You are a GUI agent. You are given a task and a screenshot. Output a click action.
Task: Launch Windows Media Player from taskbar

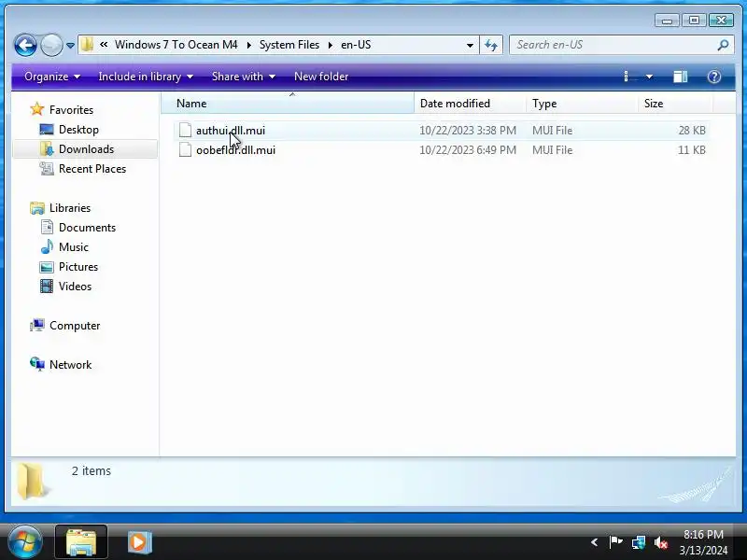pos(139,542)
